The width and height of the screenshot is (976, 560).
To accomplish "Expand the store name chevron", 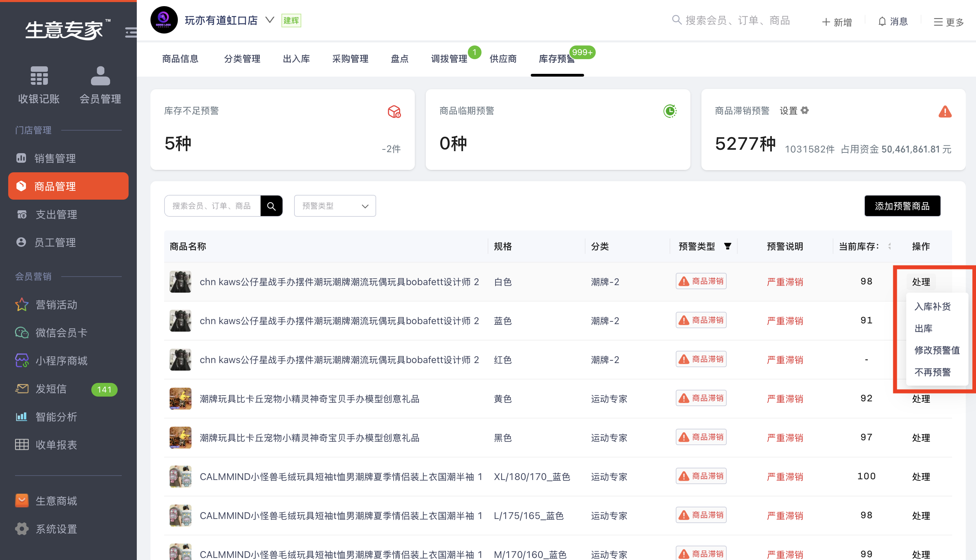I will [270, 20].
